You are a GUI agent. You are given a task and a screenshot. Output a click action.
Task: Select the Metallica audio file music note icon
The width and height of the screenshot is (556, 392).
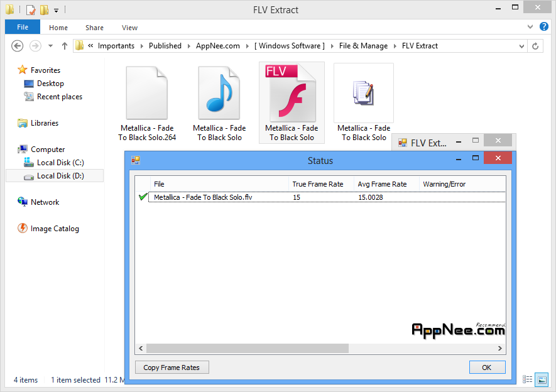pos(219,93)
